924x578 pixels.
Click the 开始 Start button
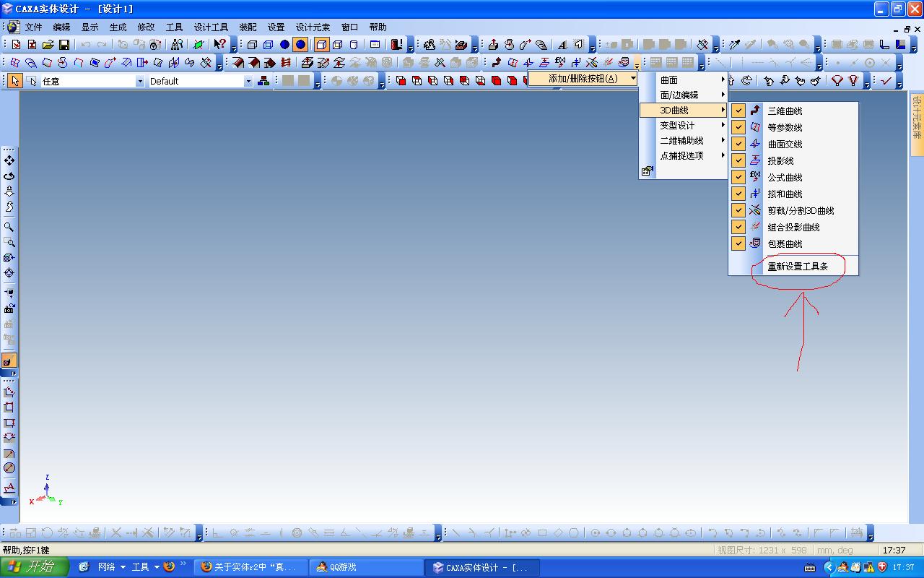(x=35, y=567)
